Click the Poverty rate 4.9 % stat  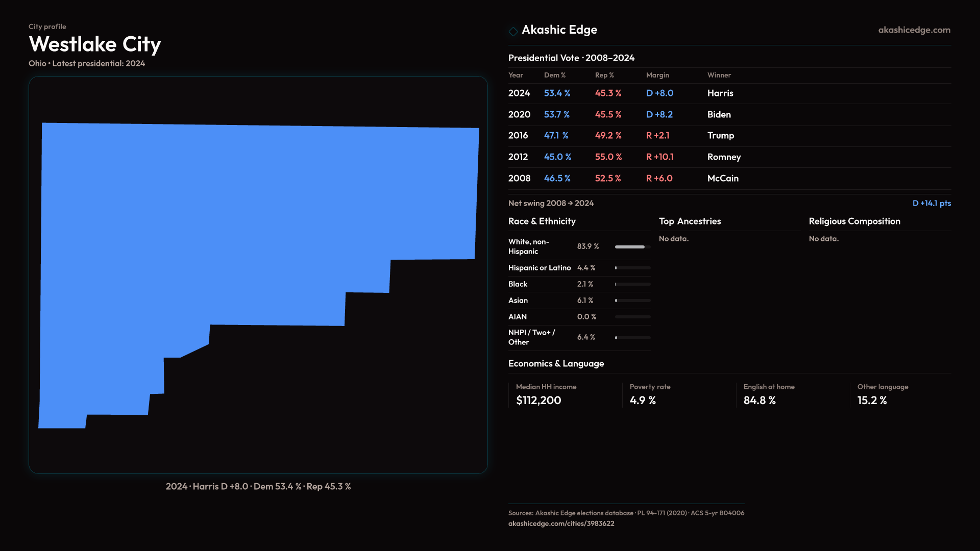(x=643, y=400)
